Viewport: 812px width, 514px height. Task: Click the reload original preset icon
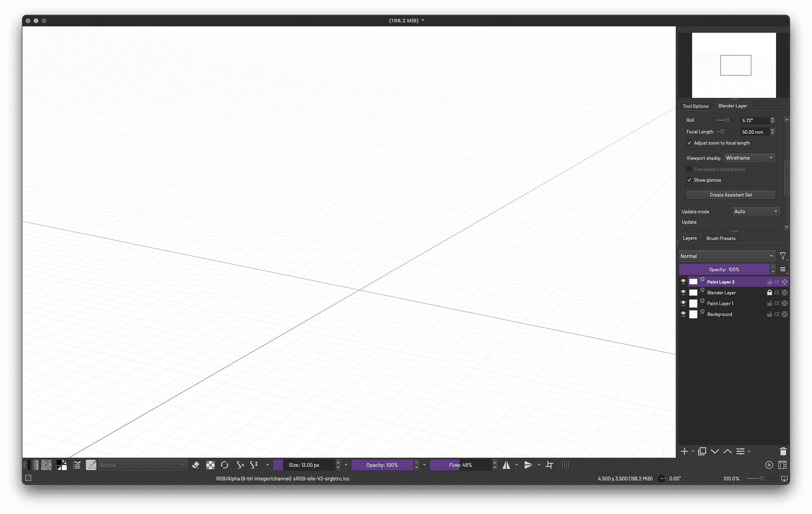point(225,465)
